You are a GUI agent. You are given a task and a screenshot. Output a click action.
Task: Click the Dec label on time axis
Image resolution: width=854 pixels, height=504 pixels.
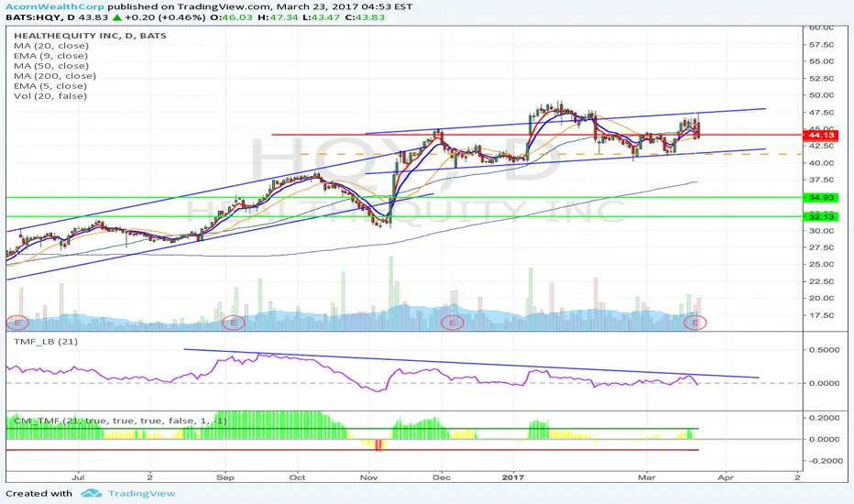click(441, 477)
